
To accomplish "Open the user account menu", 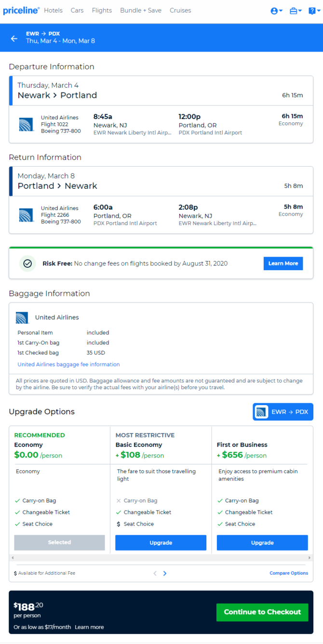I will pyautogui.click(x=276, y=11).
